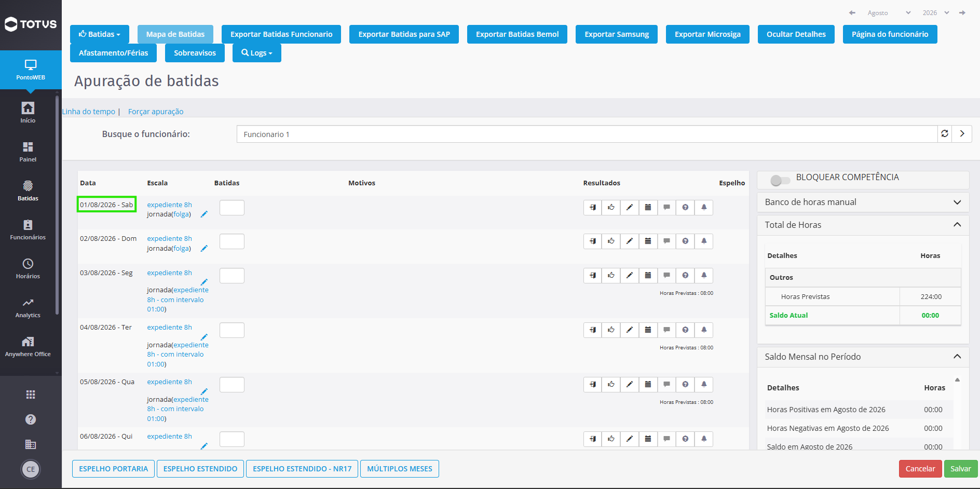Open the apps grid icon in sidebar
Viewport: 980px width, 489px height.
(x=31, y=395)
